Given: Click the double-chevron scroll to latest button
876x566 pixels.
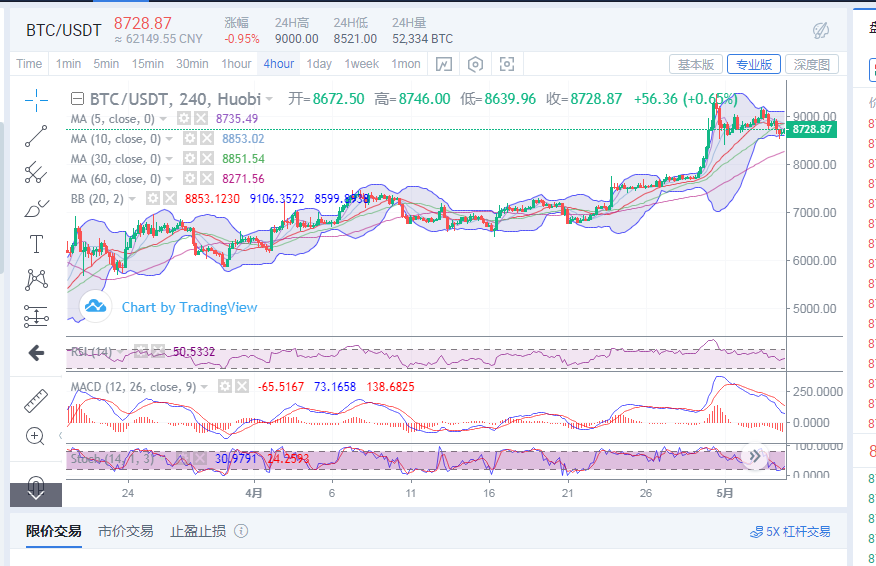Looking at the screenshot, I should pyautogui.click(x=755, y=456).
